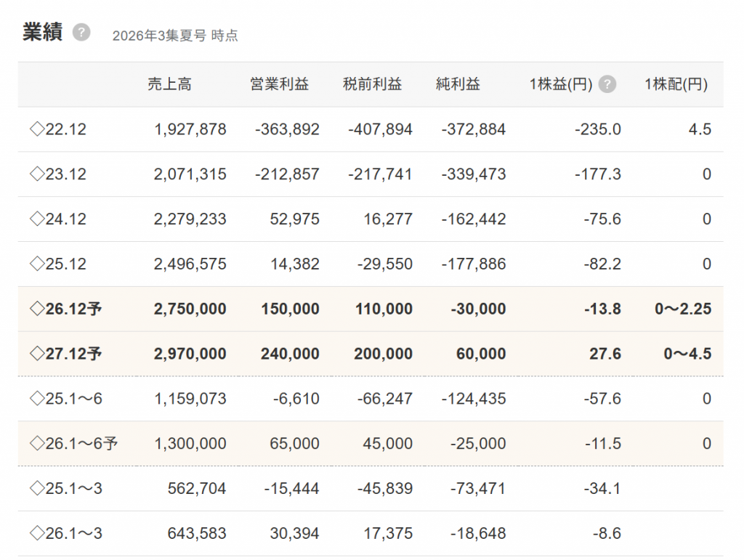Select sales value 562,704
Viewport: 744px width, 560px height.
[x=197, y=488]
